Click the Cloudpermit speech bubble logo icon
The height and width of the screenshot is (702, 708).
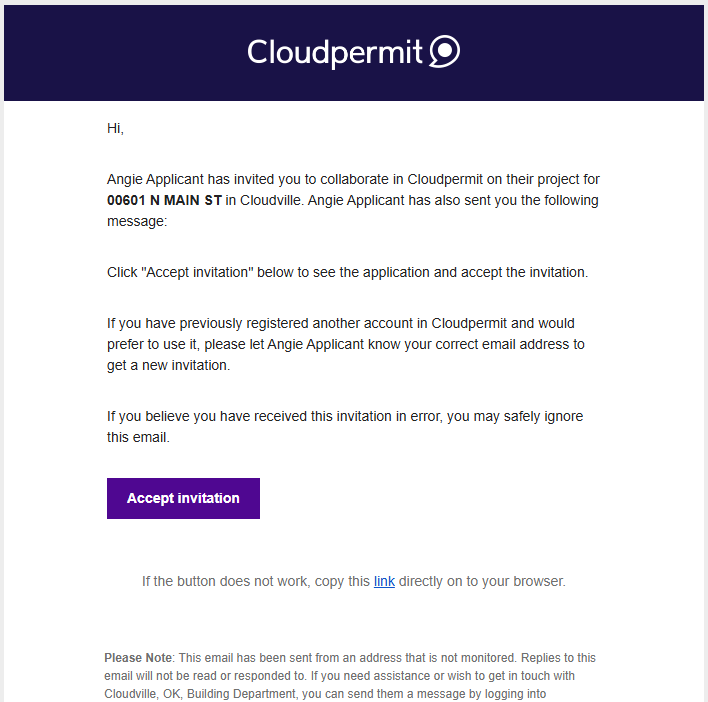pyautogui.click(x=444, y=51)
